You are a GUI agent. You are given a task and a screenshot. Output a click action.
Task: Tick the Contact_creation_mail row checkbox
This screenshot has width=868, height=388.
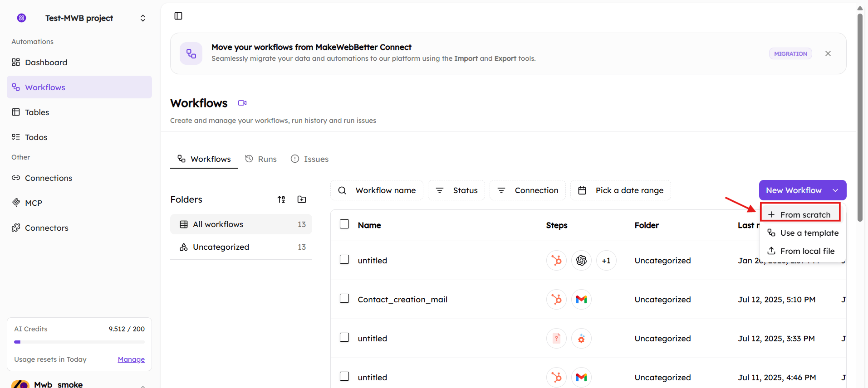(344, 299)
